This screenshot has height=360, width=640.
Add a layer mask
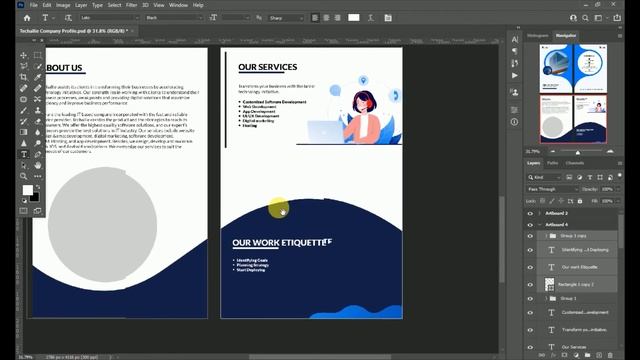click(564, 356)
